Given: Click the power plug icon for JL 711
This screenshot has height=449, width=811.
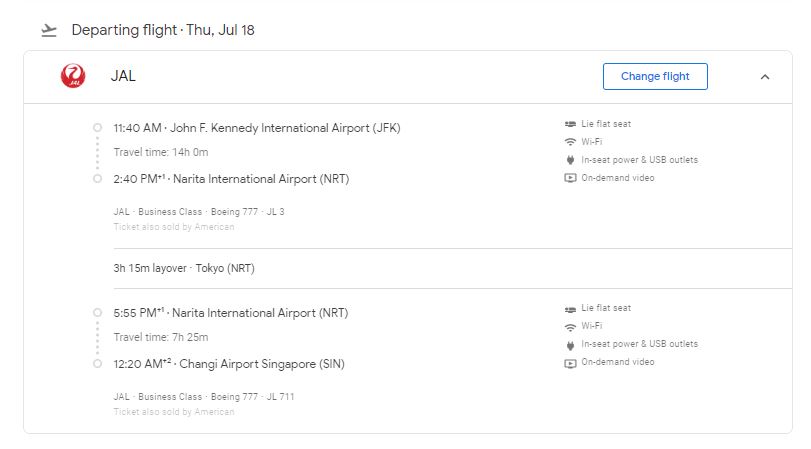Looking at the screenshot, I should point(570,345).
